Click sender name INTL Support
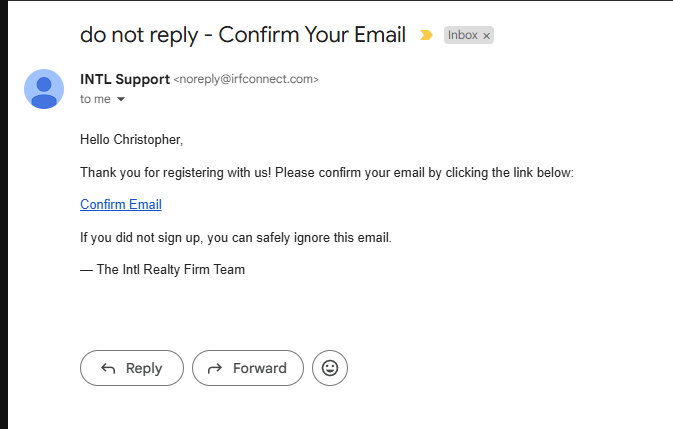 click(x=125, y=79)
